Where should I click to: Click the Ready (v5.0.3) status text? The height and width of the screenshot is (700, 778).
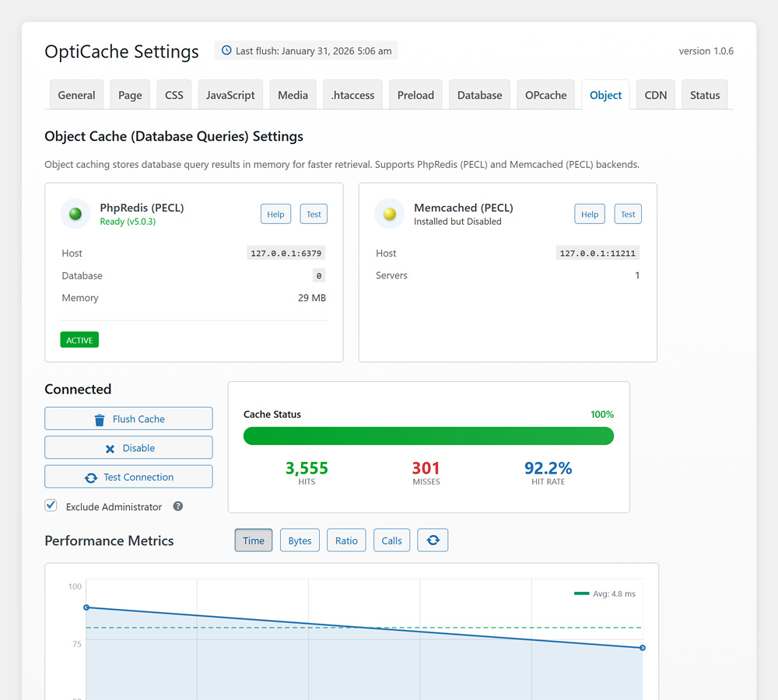(x=128, y=222)
